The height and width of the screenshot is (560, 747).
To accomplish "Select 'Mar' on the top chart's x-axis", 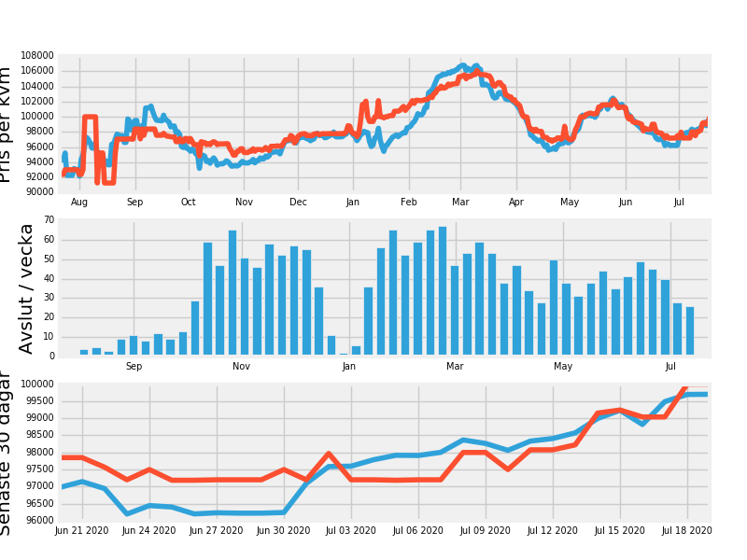I will point(460,202).
